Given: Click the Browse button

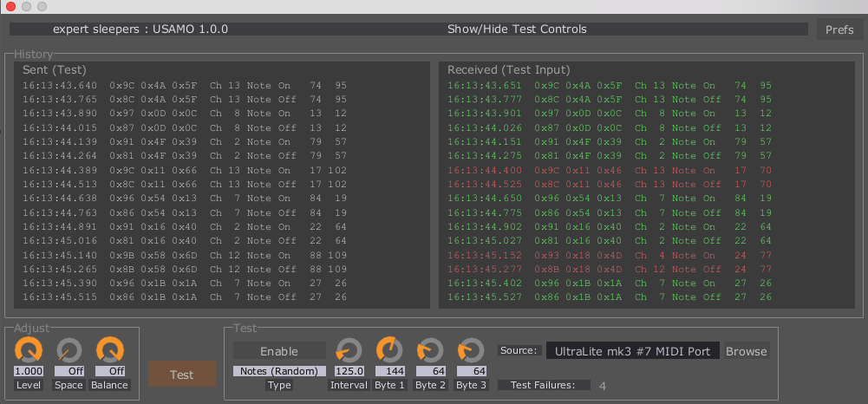Looking at the screenshot, I should coord(746,351).
